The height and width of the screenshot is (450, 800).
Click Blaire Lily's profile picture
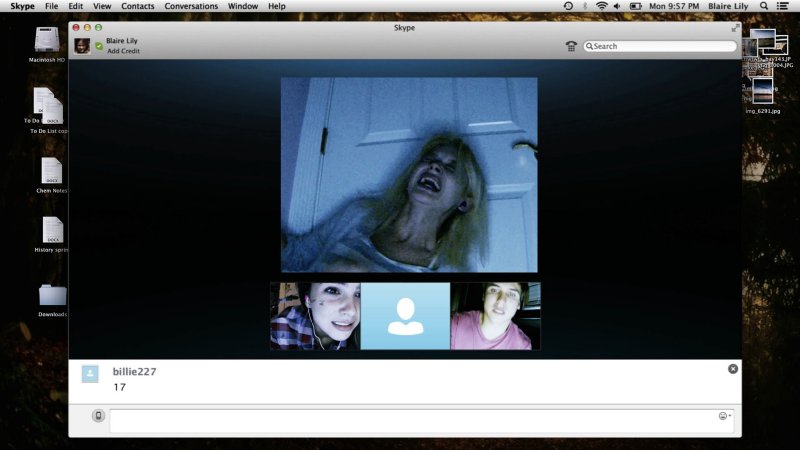82,45
